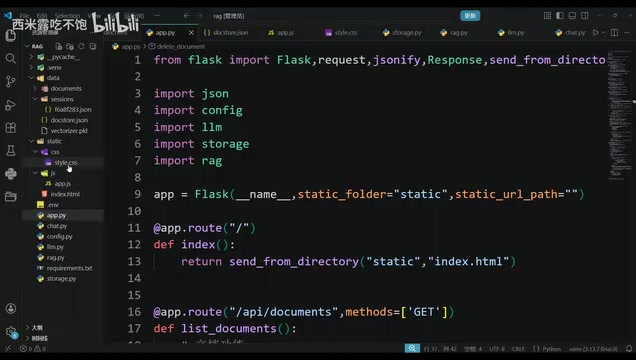Run the Python file with play icon
Image resolution: width=636 pixels, height=360 pixels.
[595, 32]
